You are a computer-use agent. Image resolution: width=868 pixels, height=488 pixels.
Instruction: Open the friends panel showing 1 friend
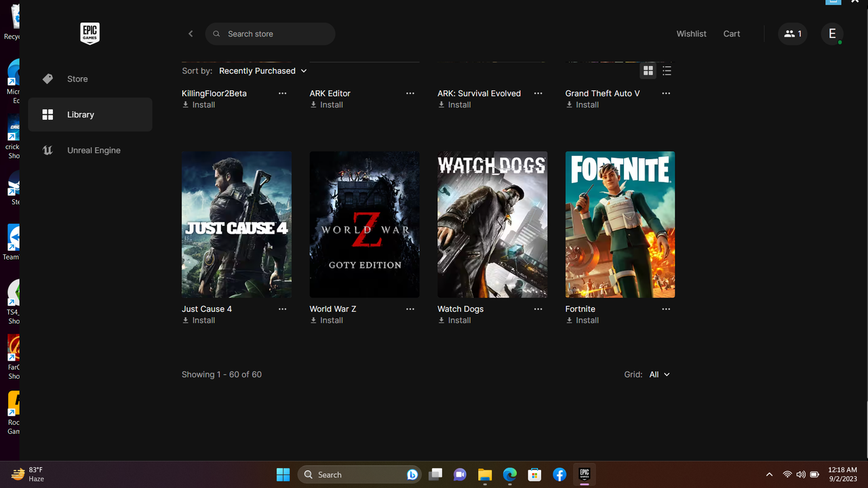pyautogui.click(x=792, y=33)
